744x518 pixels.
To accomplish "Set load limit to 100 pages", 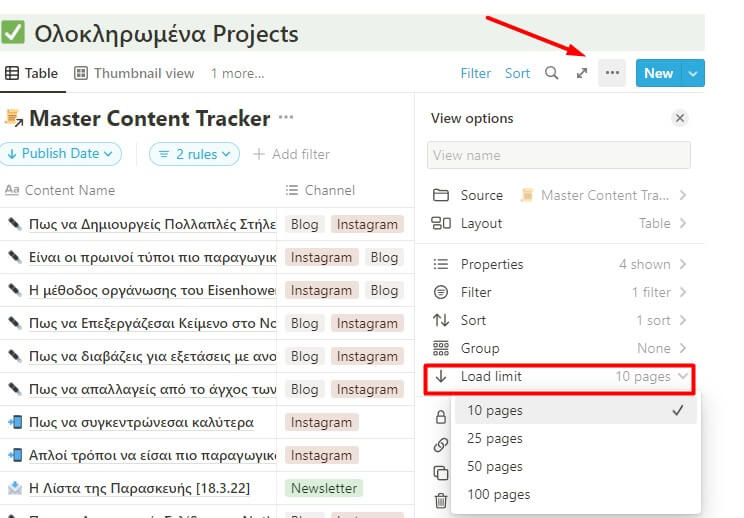I will (x=498, y=494).
